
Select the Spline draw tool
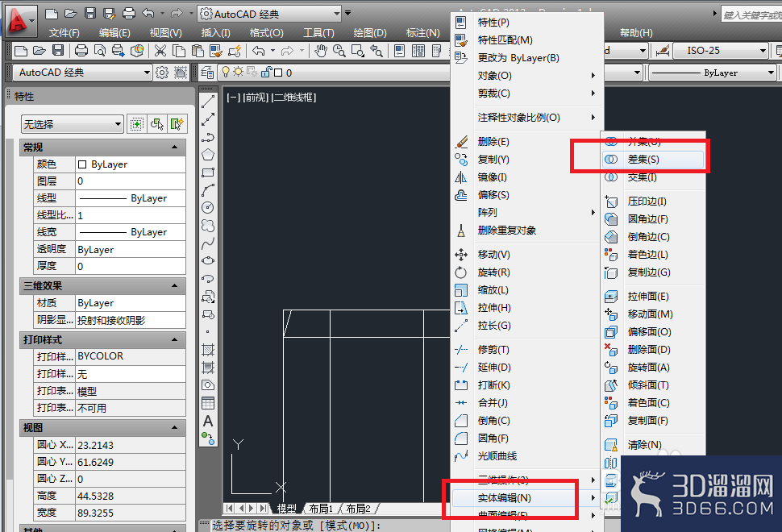point(208,243)
